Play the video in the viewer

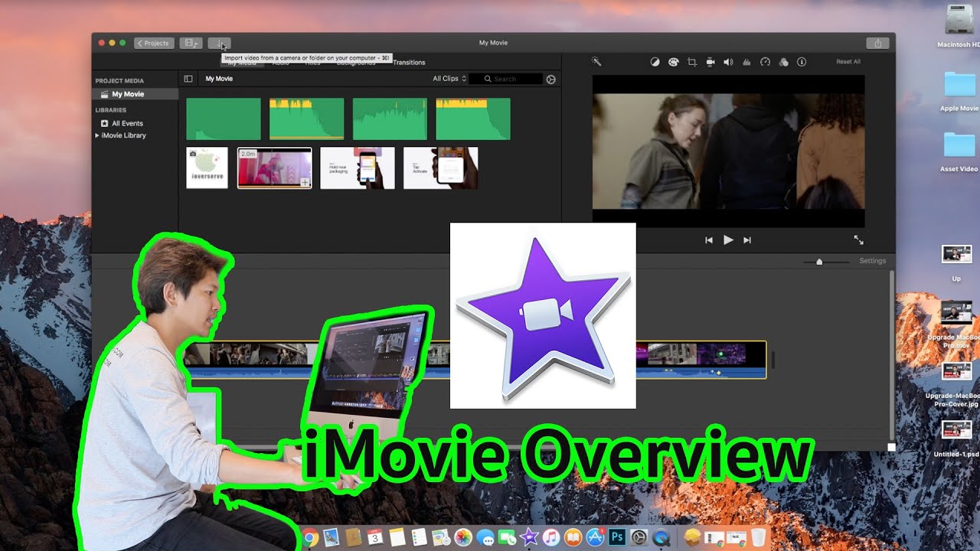pyautogui.click(x=728, y=240)
